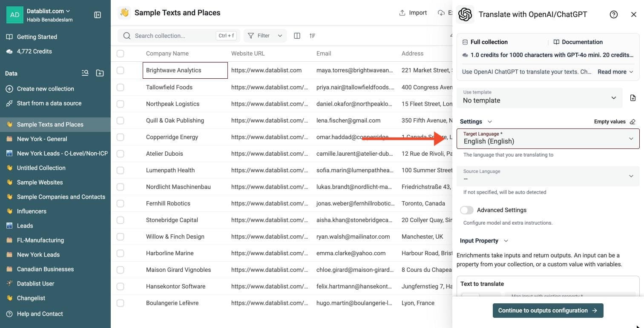Open the New York - General folder
644x328 pixels.
(55, 139)
